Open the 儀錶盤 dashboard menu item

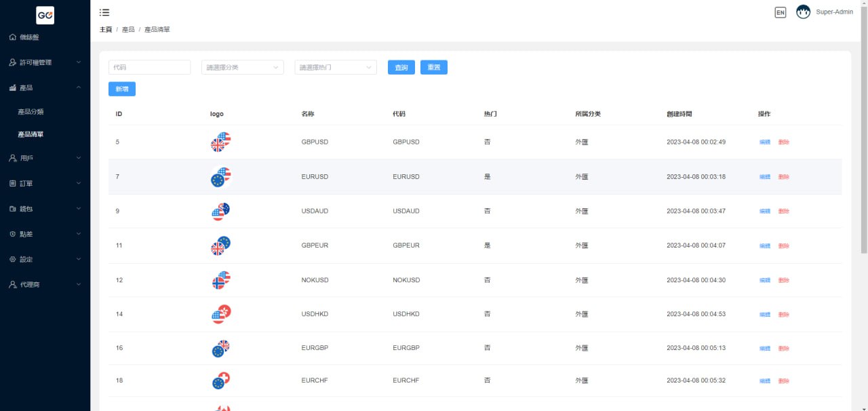(x=29, y=37)
